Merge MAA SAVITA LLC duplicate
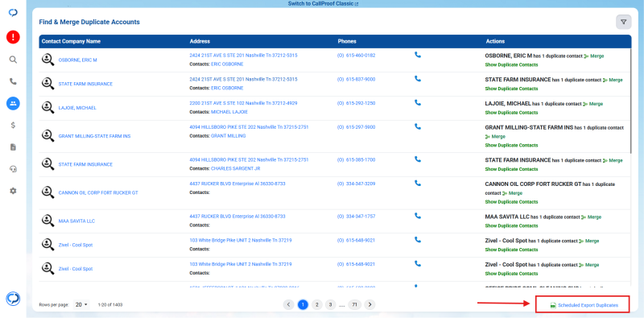This screenshot has height=318, width=644. coord(592,217)
